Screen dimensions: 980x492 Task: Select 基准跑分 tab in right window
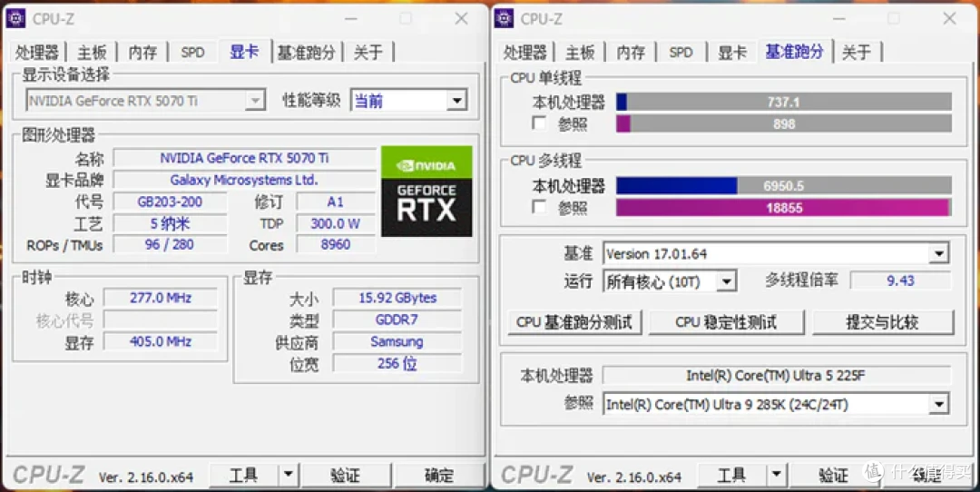tap(794, 51)
